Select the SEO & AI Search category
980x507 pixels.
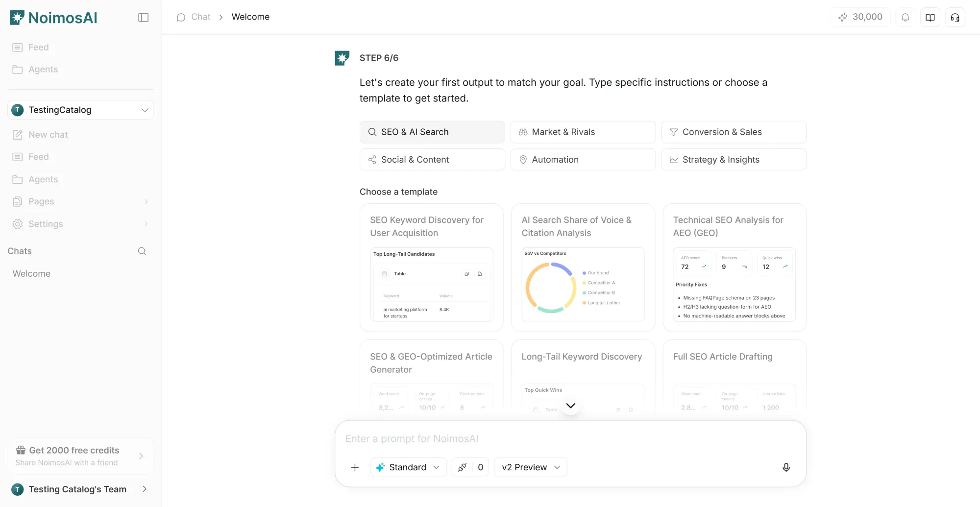pyautogui.click(x=432, y=132)
